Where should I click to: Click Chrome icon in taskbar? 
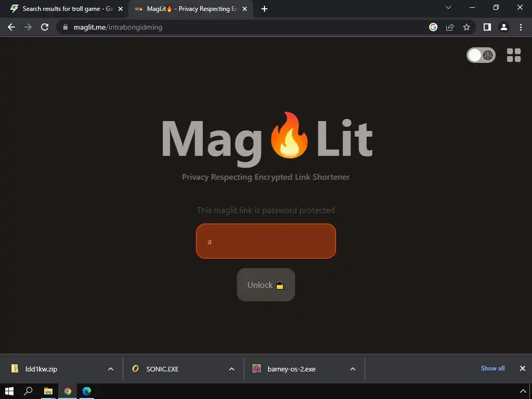(68, 391)
